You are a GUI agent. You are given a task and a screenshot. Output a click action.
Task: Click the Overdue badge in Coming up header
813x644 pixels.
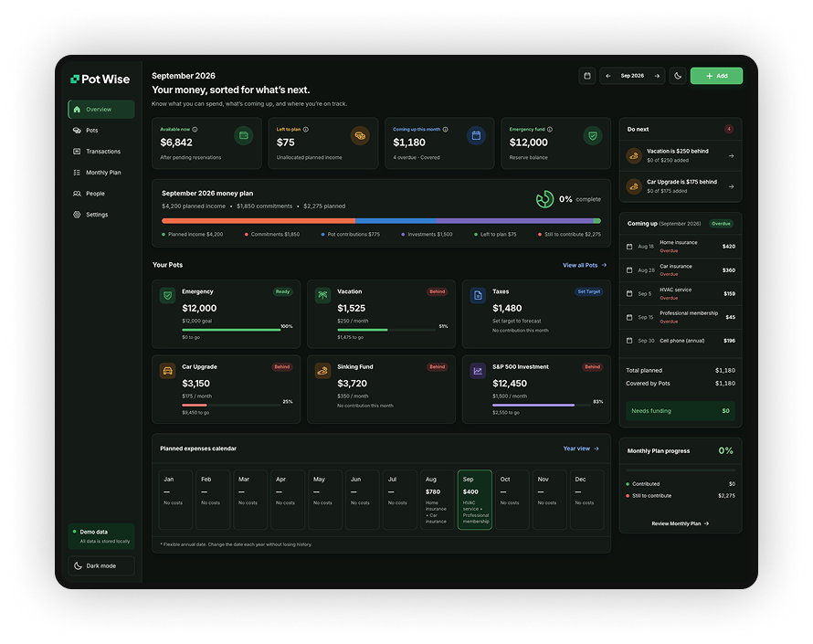coord(722,224)
